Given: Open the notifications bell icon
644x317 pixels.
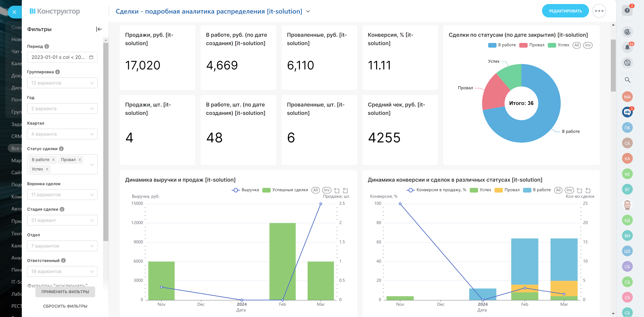Looking at the screenshot, I should click(x=627, y=47).
